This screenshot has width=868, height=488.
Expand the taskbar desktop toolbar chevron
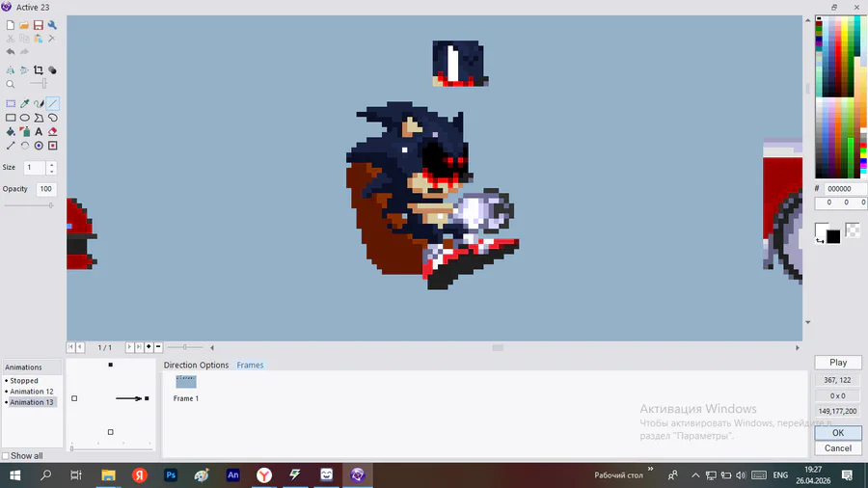[x=650, y=469]
